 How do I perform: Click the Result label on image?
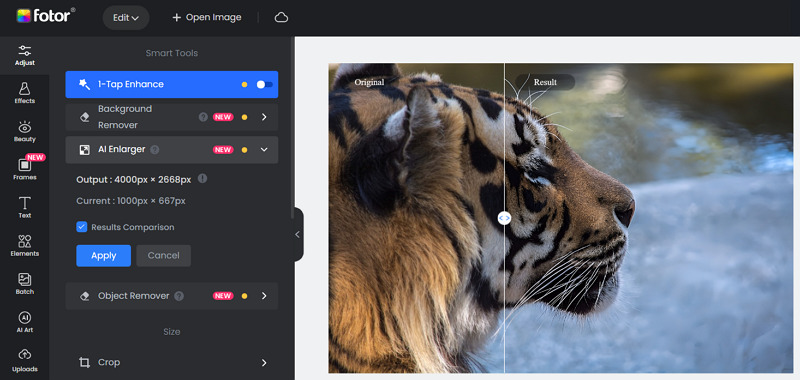pyautogui.click(x=545, y=82)
